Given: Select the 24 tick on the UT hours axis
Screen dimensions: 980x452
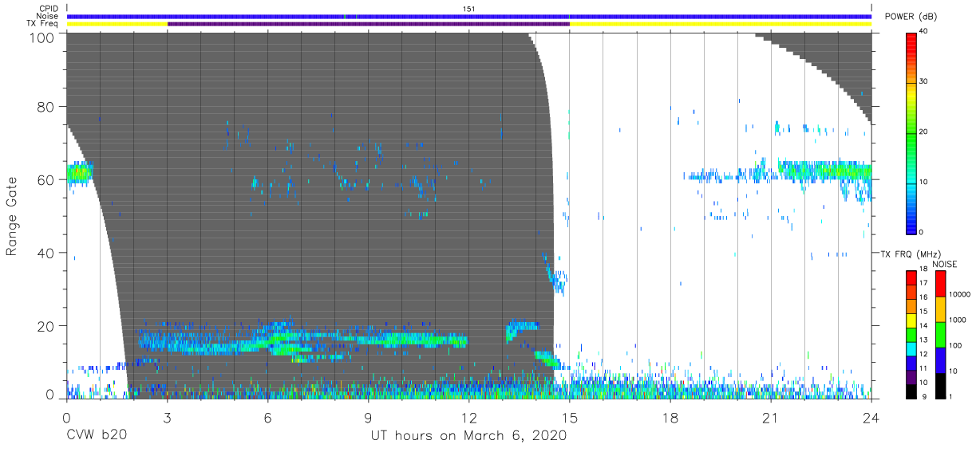Looking at the screenshot, I should tap(871, 417).
